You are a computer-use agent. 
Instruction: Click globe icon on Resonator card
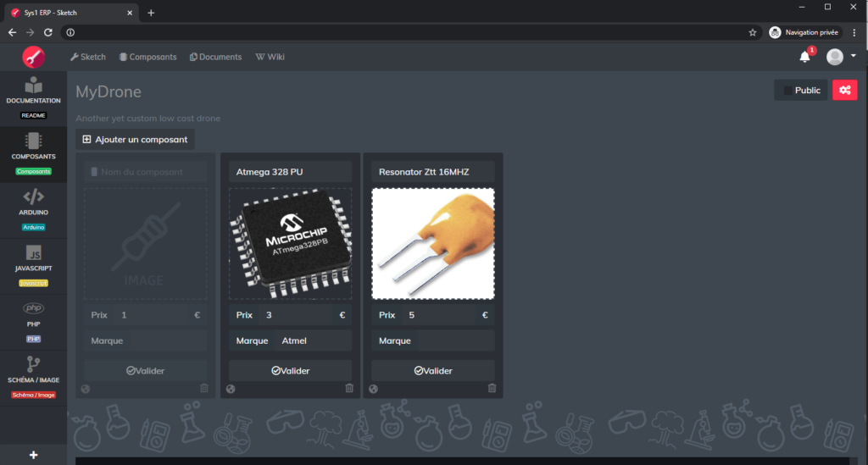373,389
